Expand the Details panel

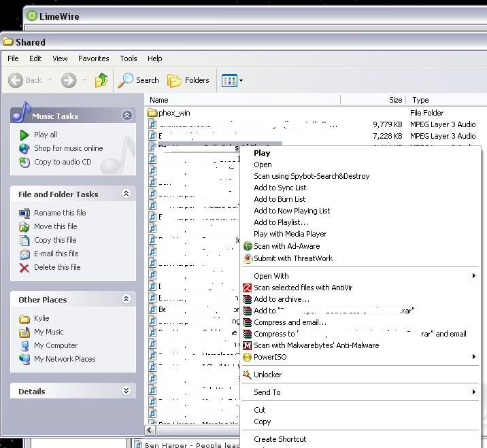click(126, 390)
